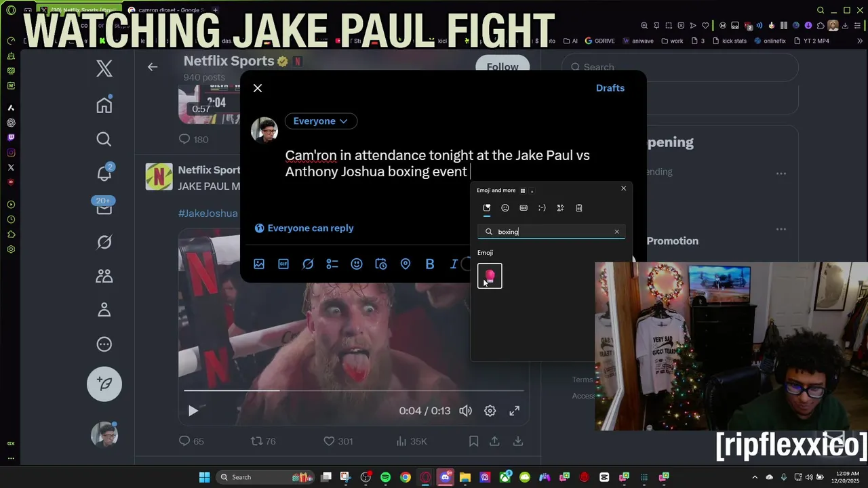Tag location via composer pin icon
This screenshot has height=488, width=868.
[406, 264]
